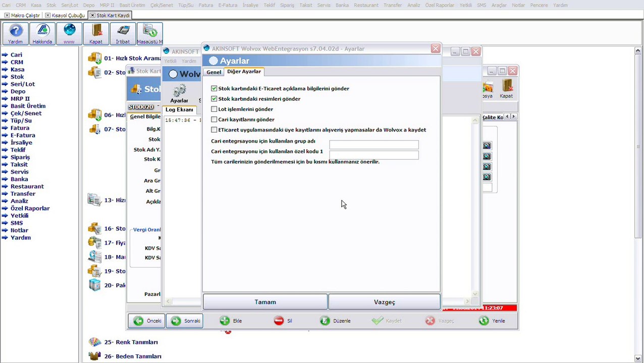Image resolution: width=644 pixels, height=363 pixels.
Task: Click the Ekle plus icon button
Action: [x=231, y=321]
